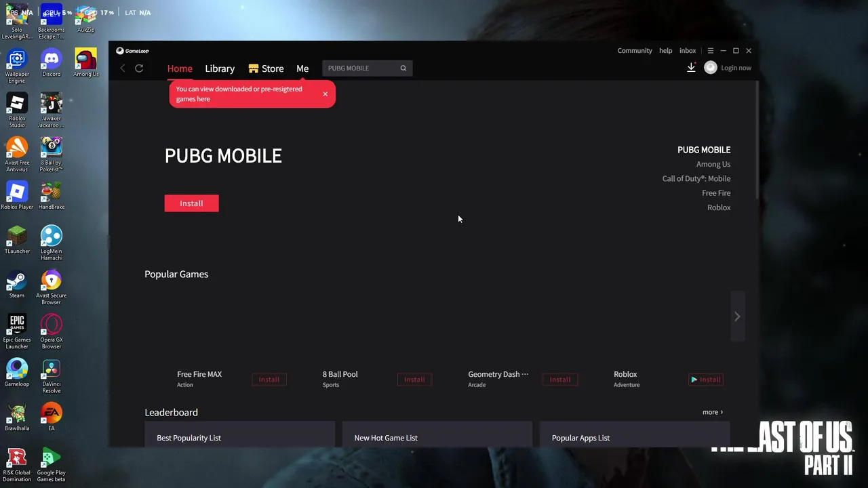Open the inbox

pyautogui.click(x=688, y=51)
